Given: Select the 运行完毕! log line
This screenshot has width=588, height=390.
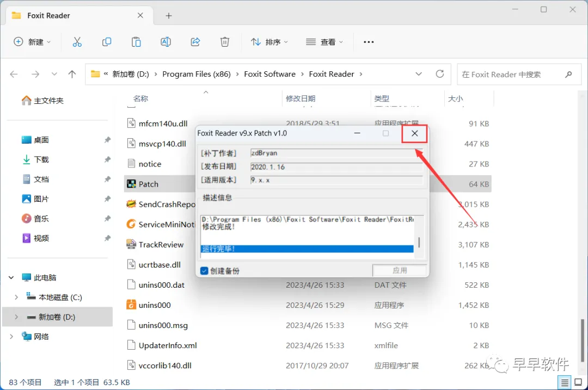Looking at the screenshot, I should 307,249.
